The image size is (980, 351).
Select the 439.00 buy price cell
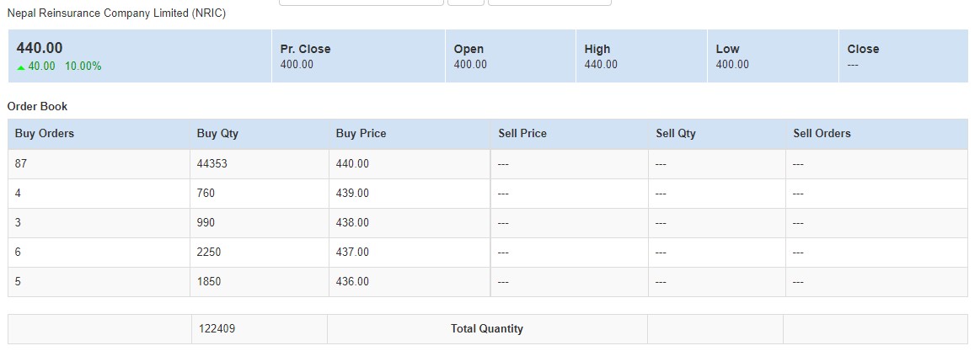coord(410,194)
